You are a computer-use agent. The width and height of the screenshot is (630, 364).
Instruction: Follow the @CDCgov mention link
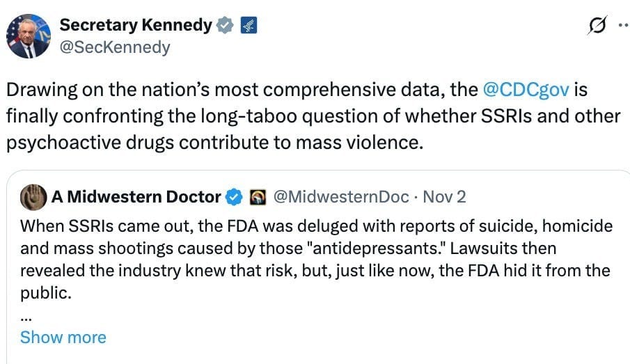pos(526,89)
